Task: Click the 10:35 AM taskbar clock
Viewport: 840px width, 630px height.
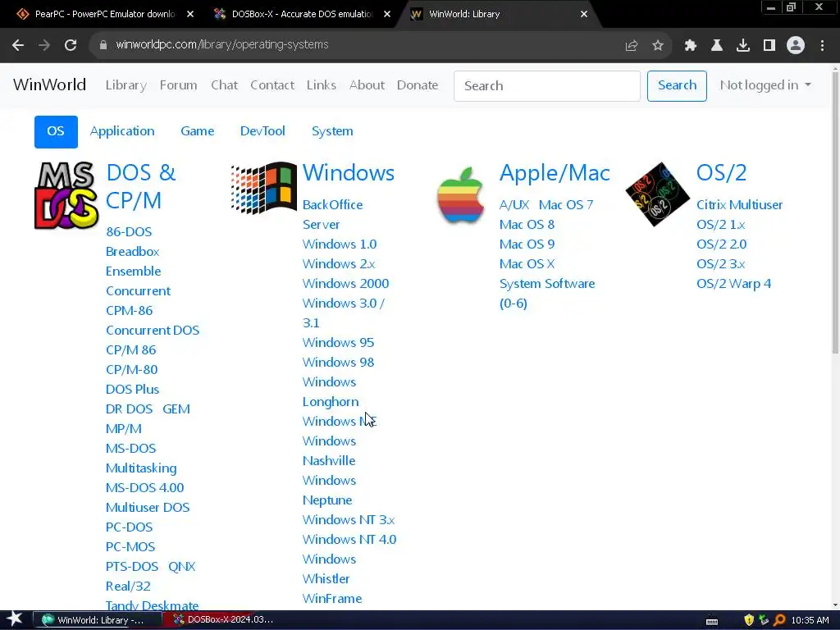Action: tap(810, 620)
